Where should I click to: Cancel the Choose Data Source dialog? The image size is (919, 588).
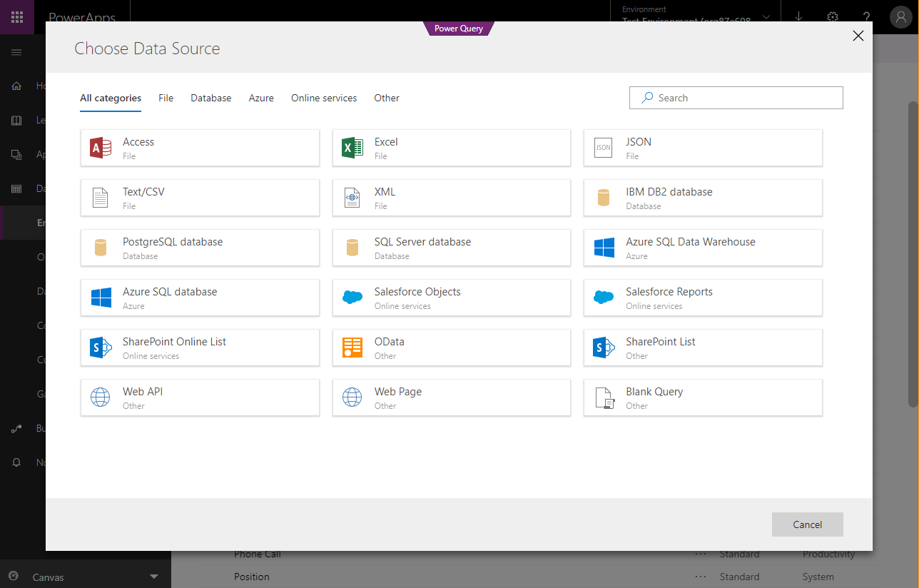point(807,524)
